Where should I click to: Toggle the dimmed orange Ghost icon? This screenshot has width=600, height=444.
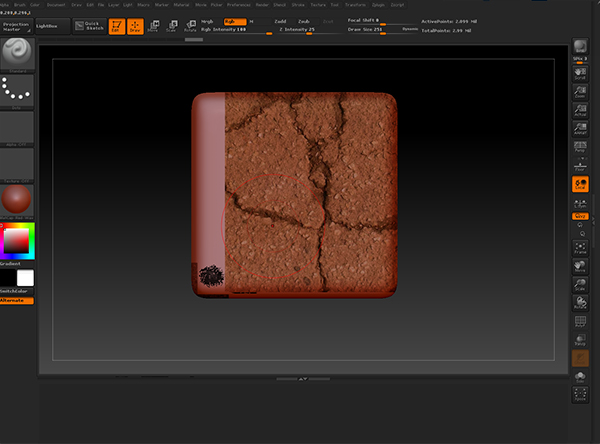coord(580,358)
